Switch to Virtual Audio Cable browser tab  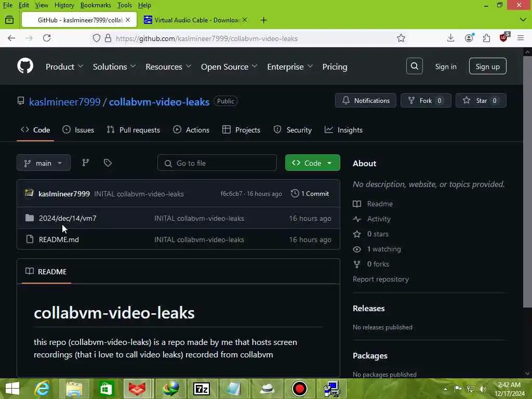point(196,20)
